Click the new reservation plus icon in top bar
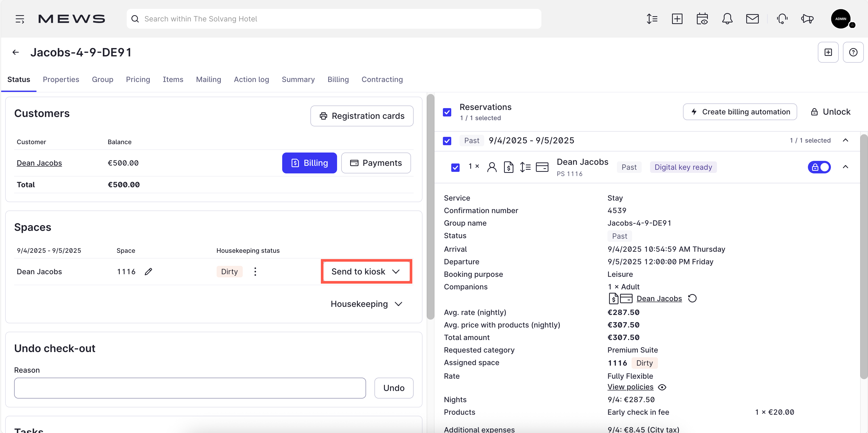Viewport: 868px width, 433px height. pos(677,19)
